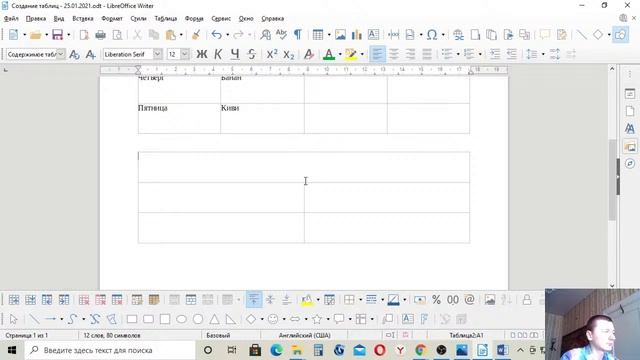
Task: Apply percent number format
Action: (x=436, y=300)
